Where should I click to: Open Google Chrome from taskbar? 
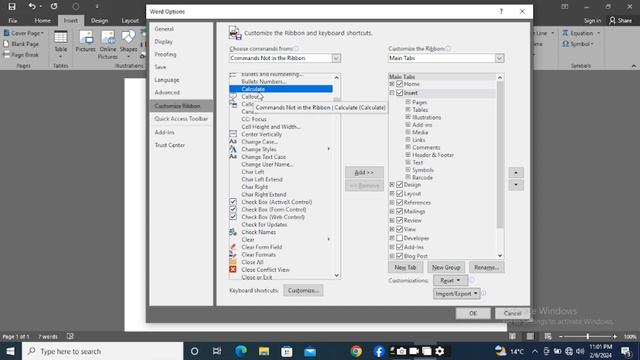tap(356, 351)
